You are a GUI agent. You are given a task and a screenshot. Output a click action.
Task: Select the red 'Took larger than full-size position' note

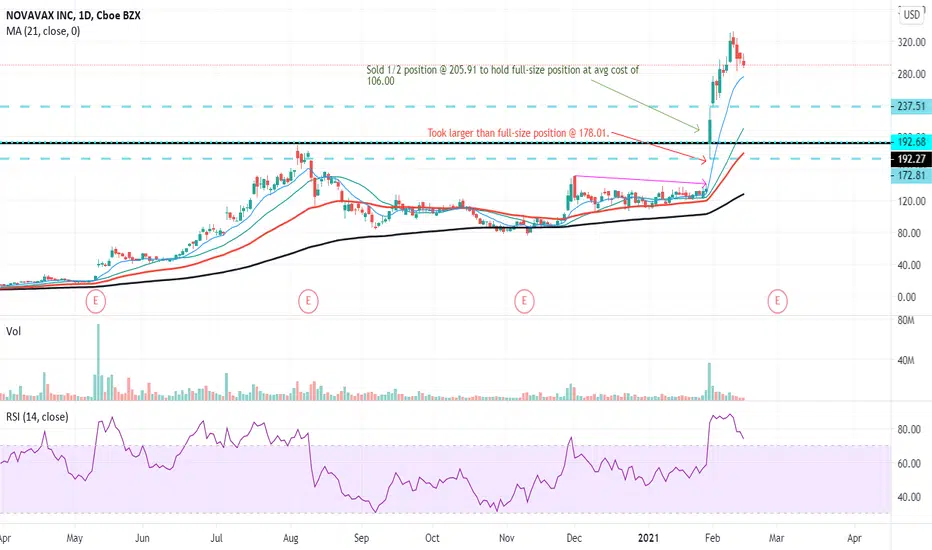[518, 133]
